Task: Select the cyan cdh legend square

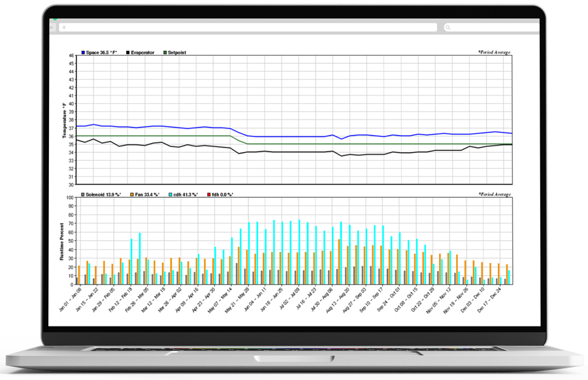Action: pos(171,195)
